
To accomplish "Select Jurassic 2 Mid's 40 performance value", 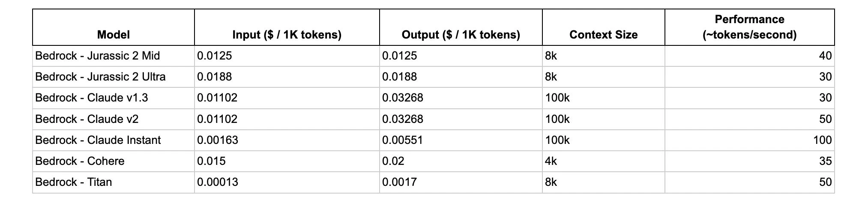I will [x=825, y=56].
